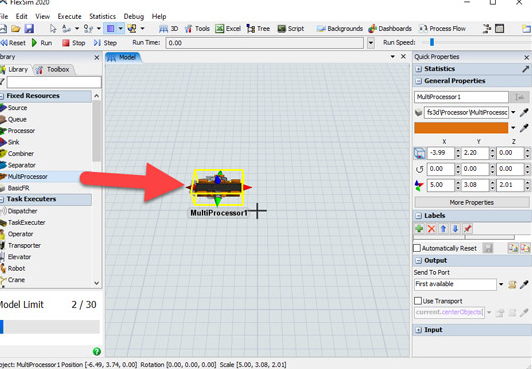Check the Use Transport checkbox

tap(418, 301)
